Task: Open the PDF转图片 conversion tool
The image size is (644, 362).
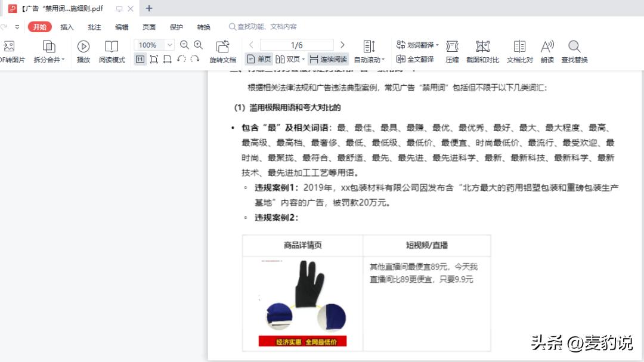Action: pyautogui.click(x=8, y=51)
